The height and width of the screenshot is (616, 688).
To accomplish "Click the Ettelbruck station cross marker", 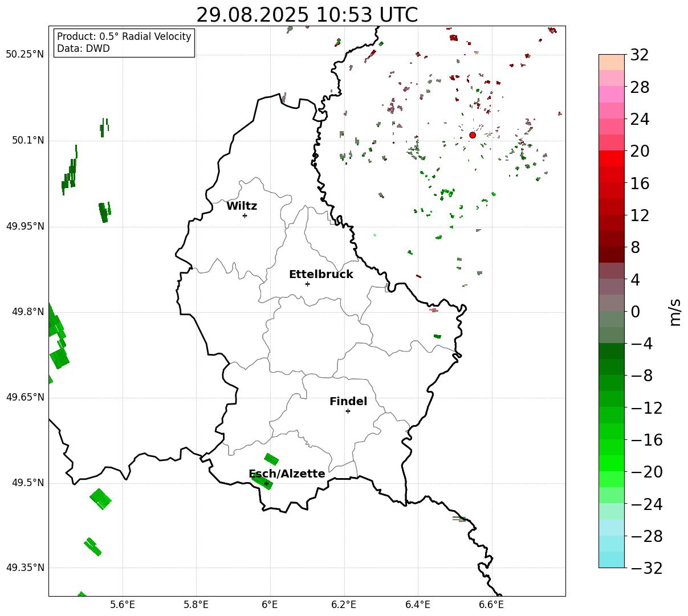I will pyautogui.click(x=307, y=284).
